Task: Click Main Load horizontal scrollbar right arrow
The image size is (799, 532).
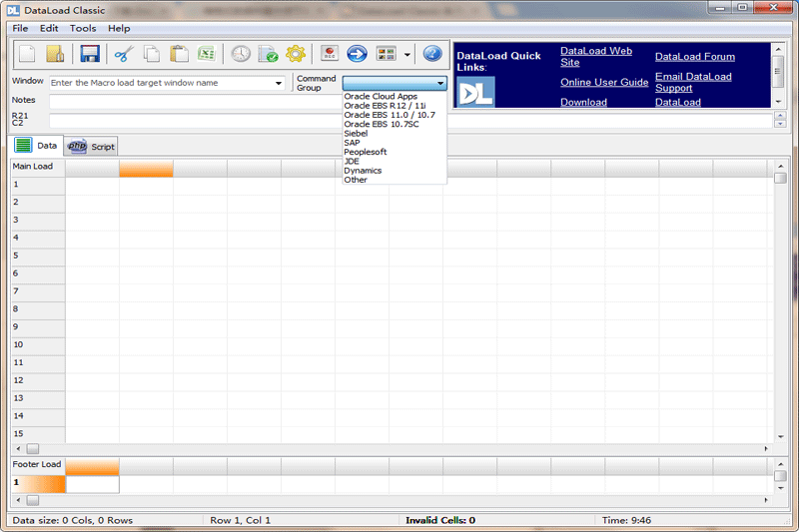Action: click(x=765, y=449)
